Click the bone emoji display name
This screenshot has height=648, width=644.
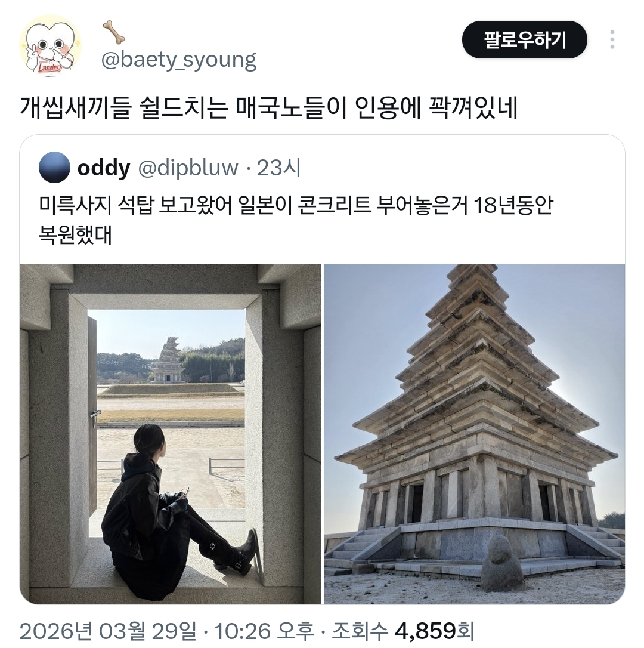(x=114, y=32)
